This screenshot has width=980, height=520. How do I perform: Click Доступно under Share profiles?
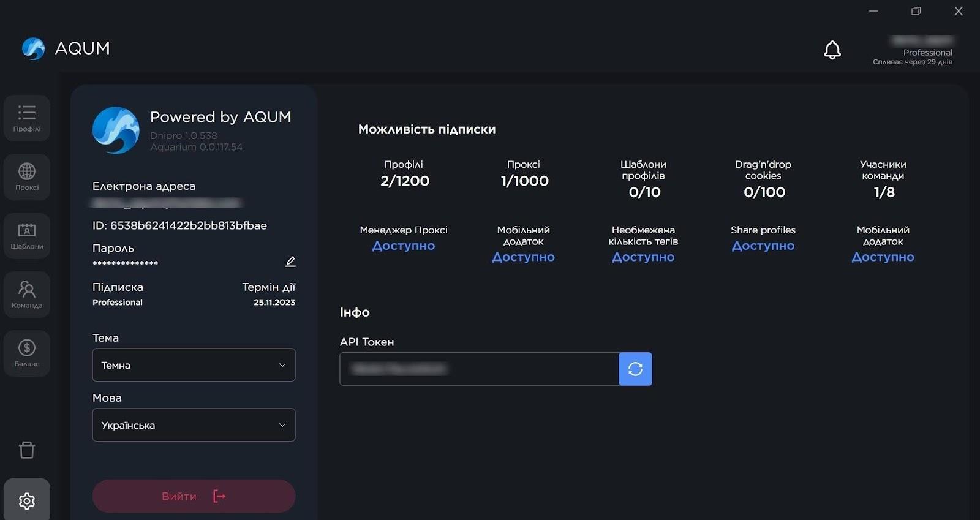763,246
